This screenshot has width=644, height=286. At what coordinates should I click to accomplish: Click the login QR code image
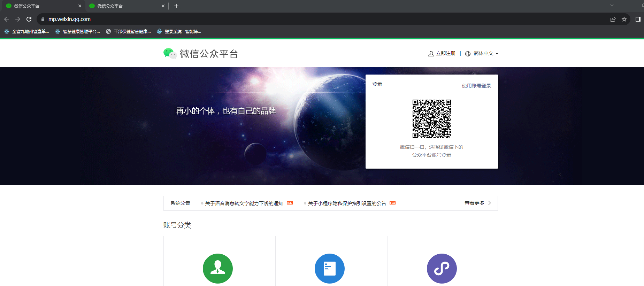tap(431, 119)
